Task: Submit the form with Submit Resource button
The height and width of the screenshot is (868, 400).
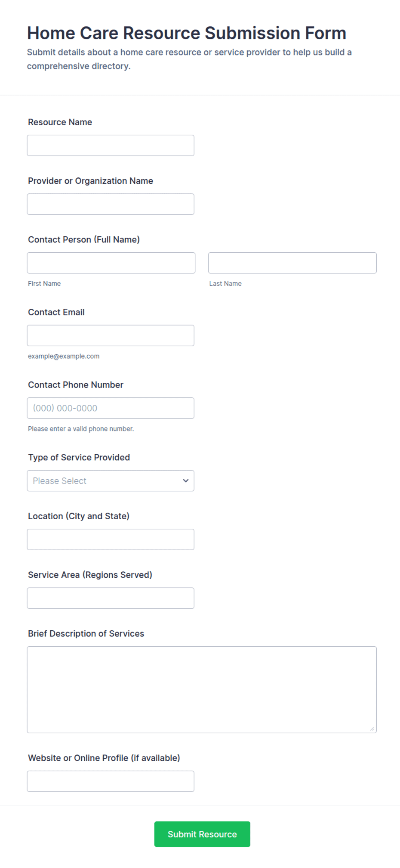Action: coord(202,834)
